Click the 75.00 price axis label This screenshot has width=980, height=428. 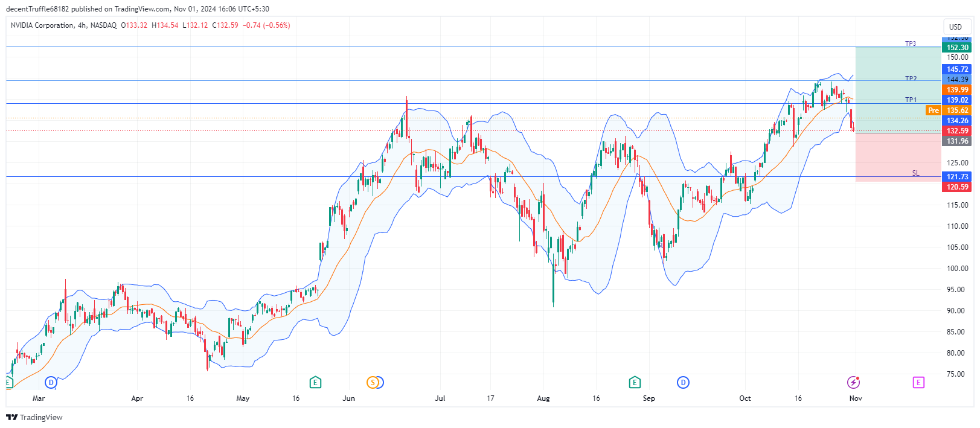pyautogui.click(x=957, y=374)
